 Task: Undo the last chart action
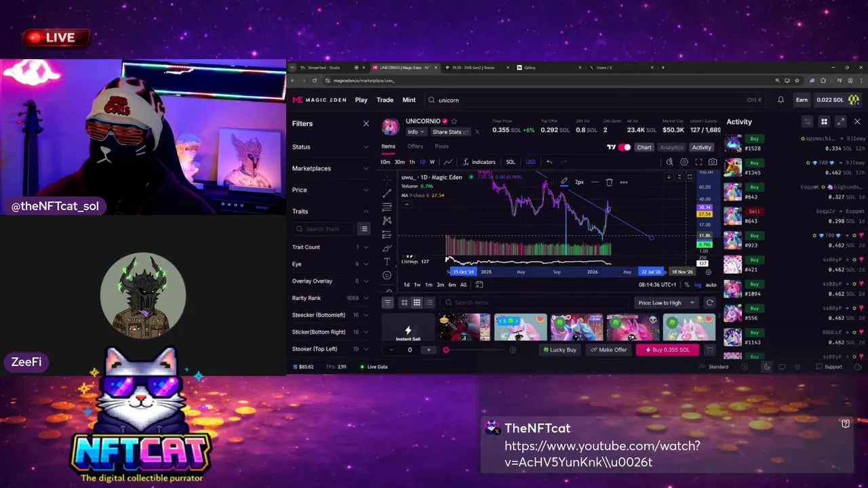point(549,162)
